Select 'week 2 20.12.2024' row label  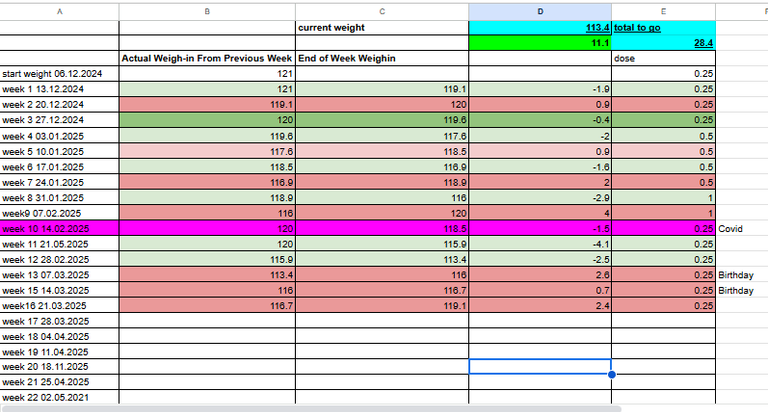(59, 104)
